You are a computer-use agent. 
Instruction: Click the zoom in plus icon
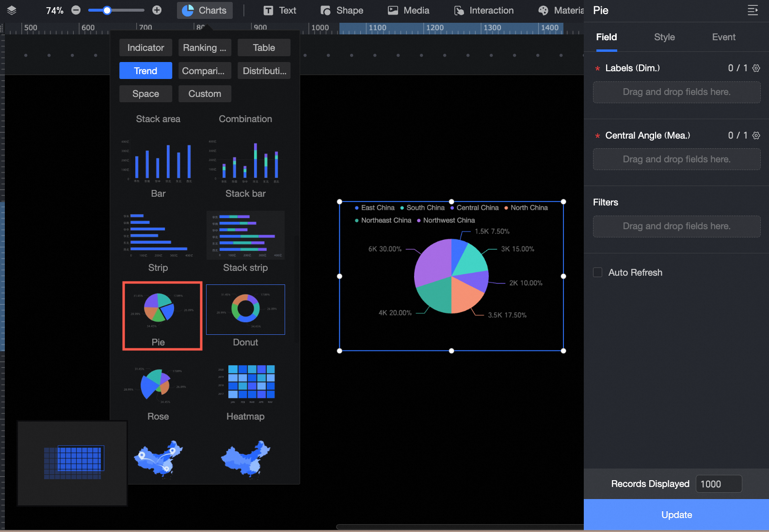click(157, 10)
